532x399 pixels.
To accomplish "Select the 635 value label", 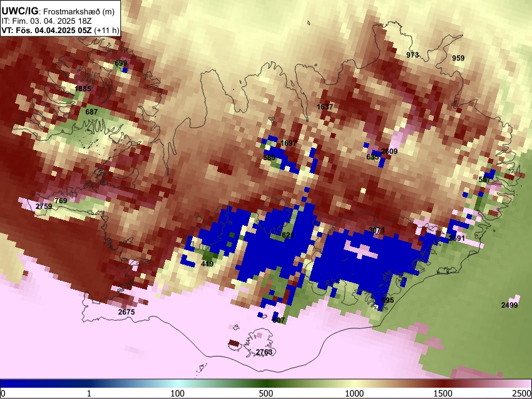I will pos(372,158).
